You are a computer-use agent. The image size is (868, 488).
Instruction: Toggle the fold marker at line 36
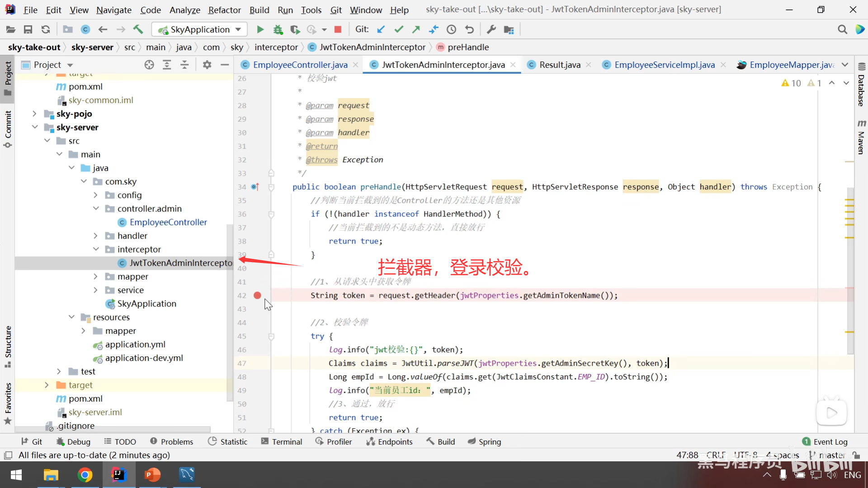point(271,214)
